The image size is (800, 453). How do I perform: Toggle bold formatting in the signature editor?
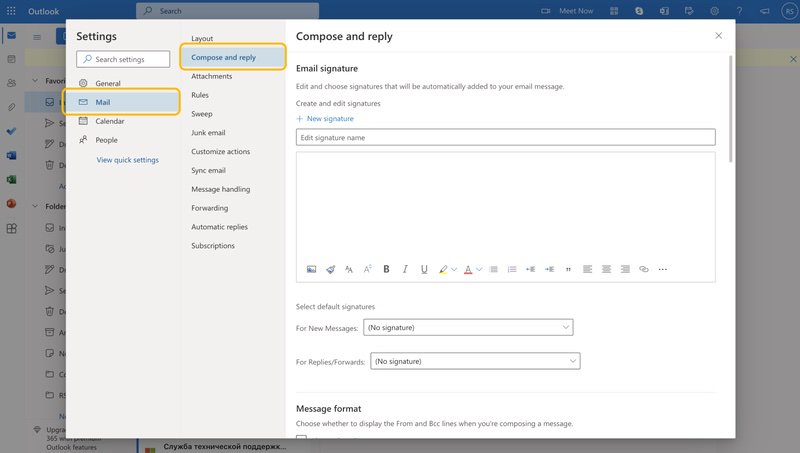tap(386, 269)
